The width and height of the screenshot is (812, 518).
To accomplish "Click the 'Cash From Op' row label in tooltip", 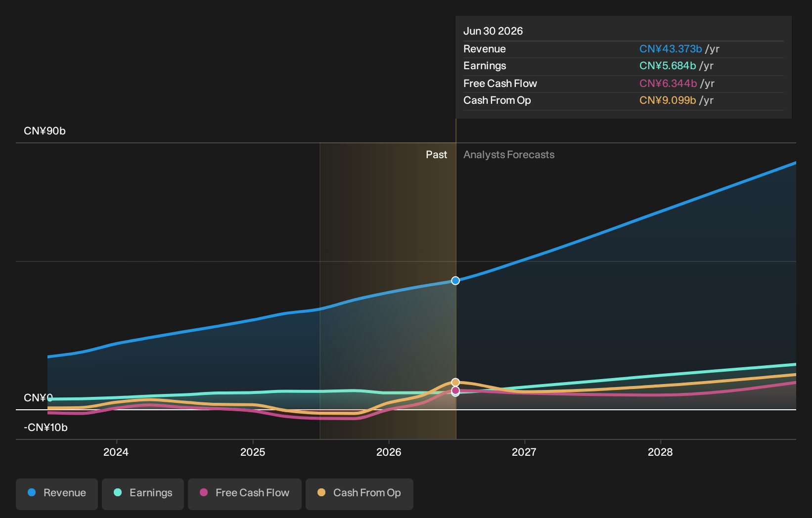I will [x=497, y=100].
